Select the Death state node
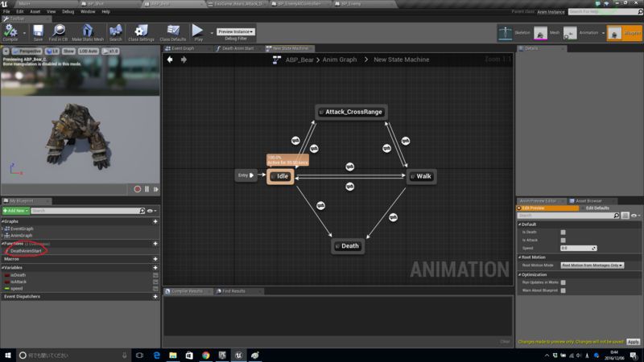 (348, 246)
